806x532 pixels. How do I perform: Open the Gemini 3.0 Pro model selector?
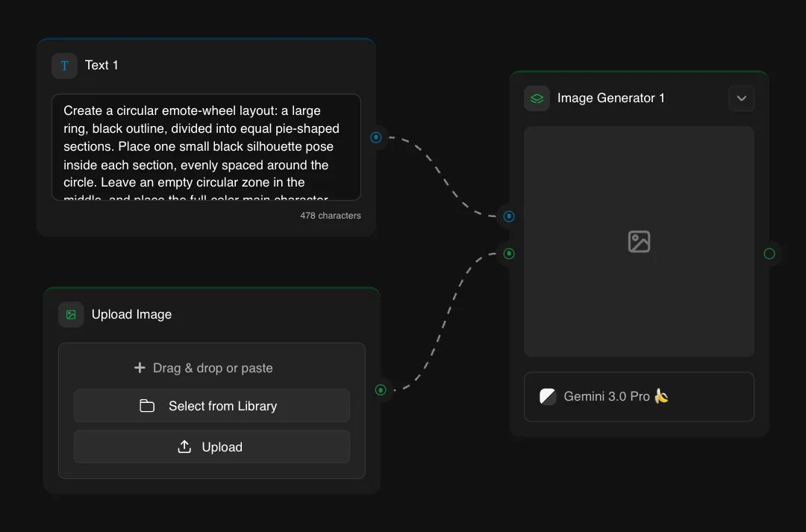[x=639, y=396]
